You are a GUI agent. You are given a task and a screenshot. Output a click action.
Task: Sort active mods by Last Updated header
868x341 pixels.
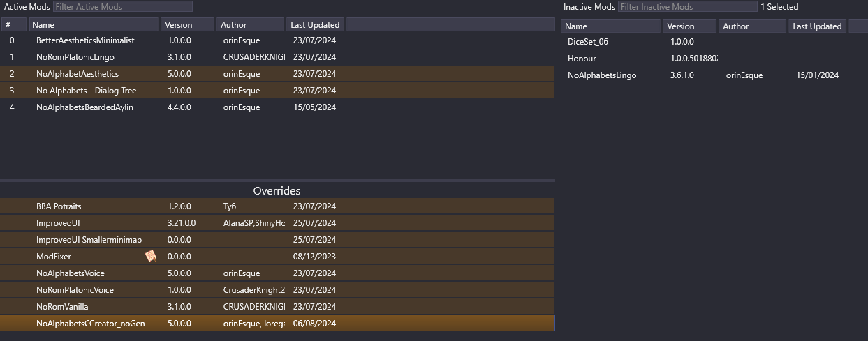coord(315,25)
